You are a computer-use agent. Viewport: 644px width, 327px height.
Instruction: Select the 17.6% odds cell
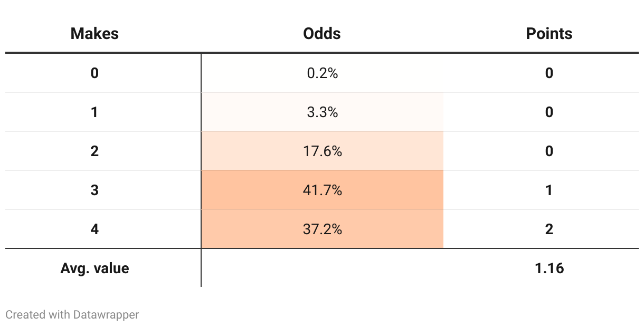[x=322, y=151]
